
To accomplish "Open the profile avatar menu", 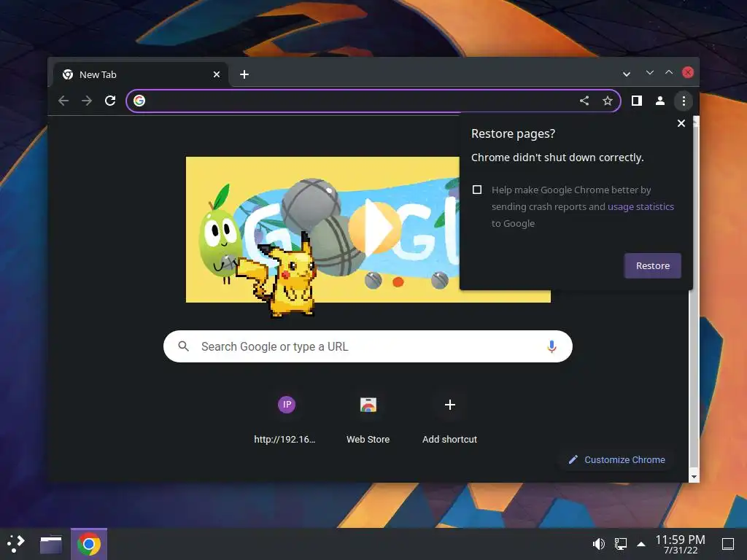I will (x=659, y=101).
